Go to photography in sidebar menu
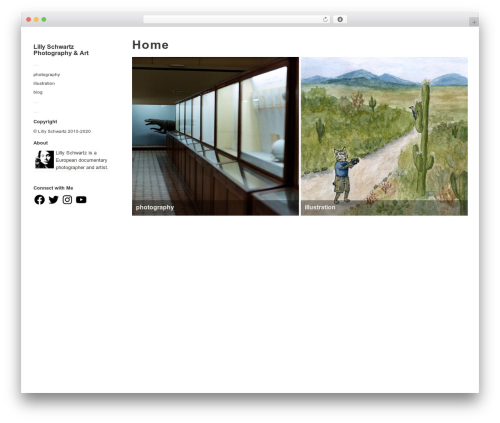The height and width of the screenshot is (423, 500). 47,75
